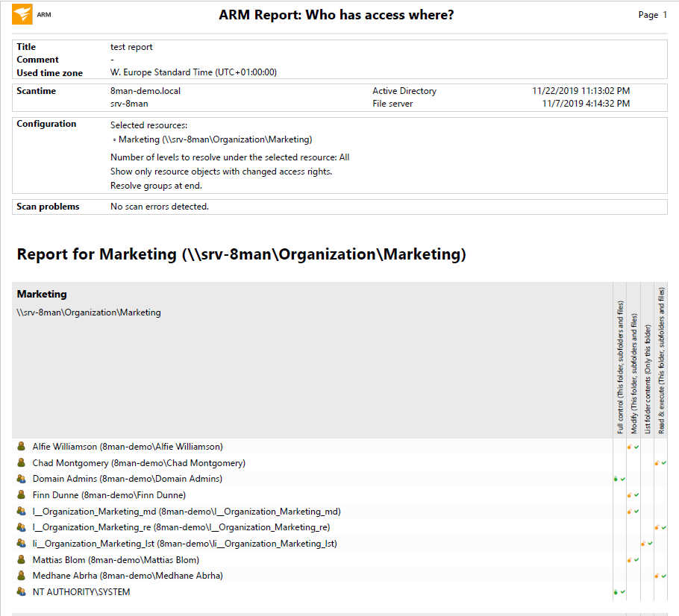
Task: Click the 'Resolve groups at end.' line
Action: (x=156, y=186)
